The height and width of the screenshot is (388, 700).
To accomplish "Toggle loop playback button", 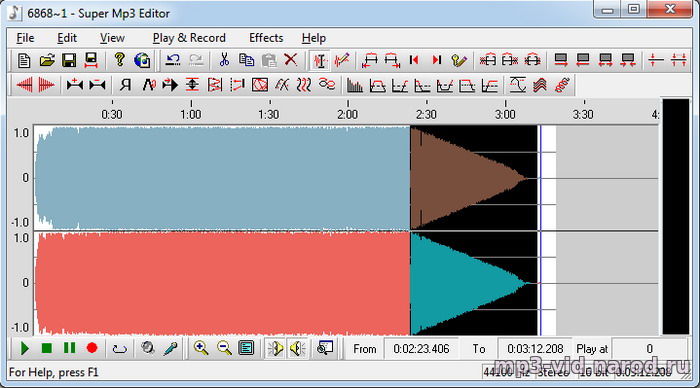I will [x=120, y=348].
